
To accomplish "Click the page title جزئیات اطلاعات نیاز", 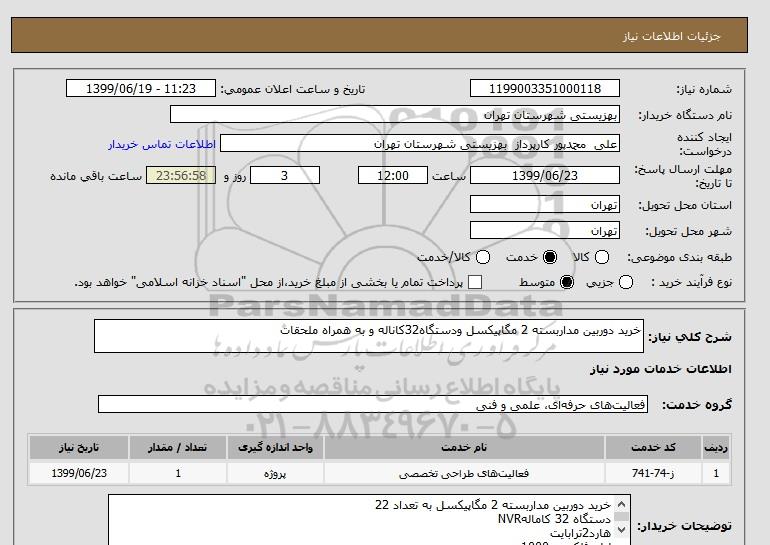I will click(671, 36).
